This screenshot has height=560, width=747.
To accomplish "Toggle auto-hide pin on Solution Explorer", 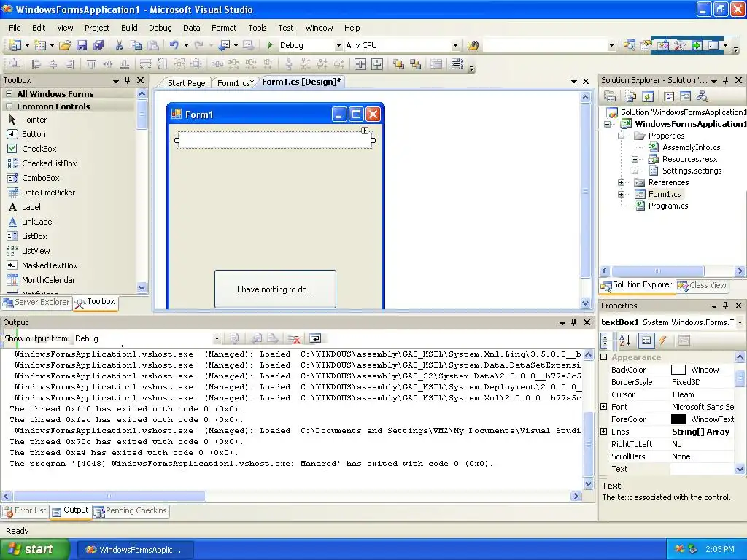I will tap(726, 80).
